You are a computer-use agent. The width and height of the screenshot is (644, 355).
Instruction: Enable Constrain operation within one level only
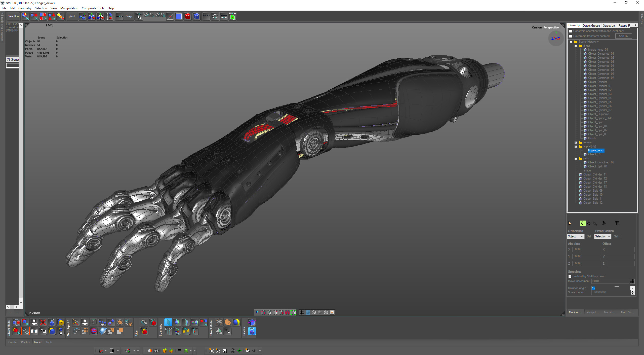tap(570, 31)
